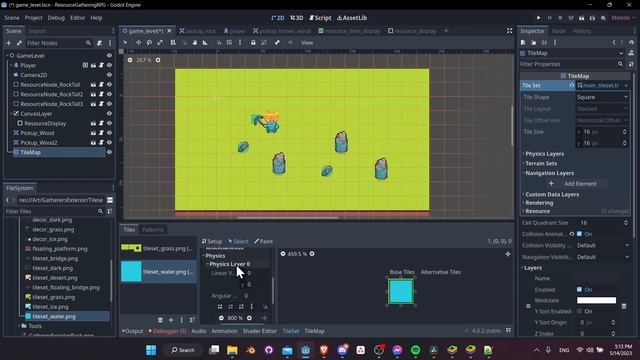
Task: Open TileMap bottom panel tab
Action: (314, 331)
